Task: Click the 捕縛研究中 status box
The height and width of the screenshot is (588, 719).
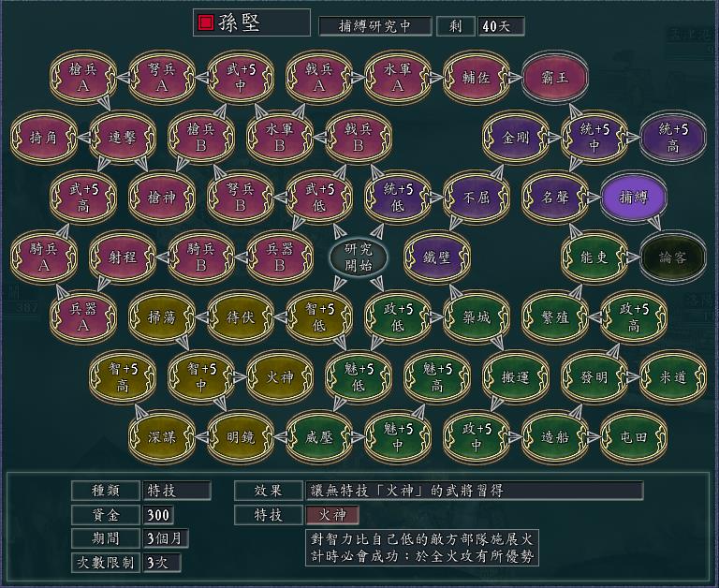Action: pyautogui.click(x=375, y=26)
